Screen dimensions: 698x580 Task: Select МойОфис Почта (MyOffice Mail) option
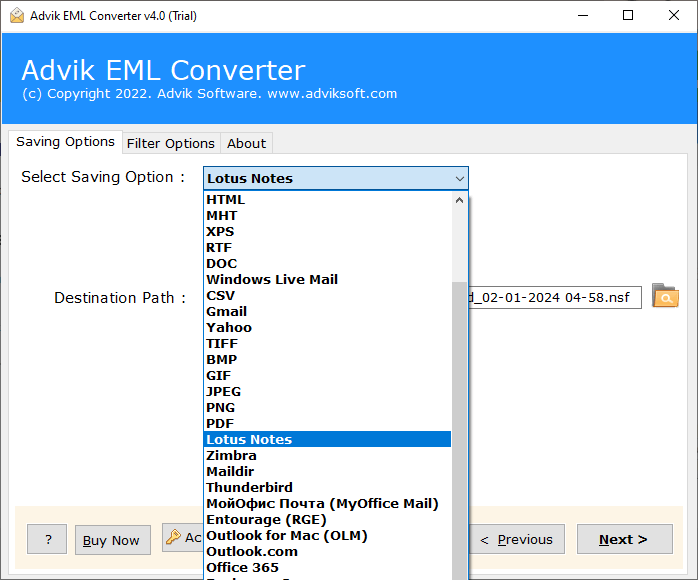point(327,503)
